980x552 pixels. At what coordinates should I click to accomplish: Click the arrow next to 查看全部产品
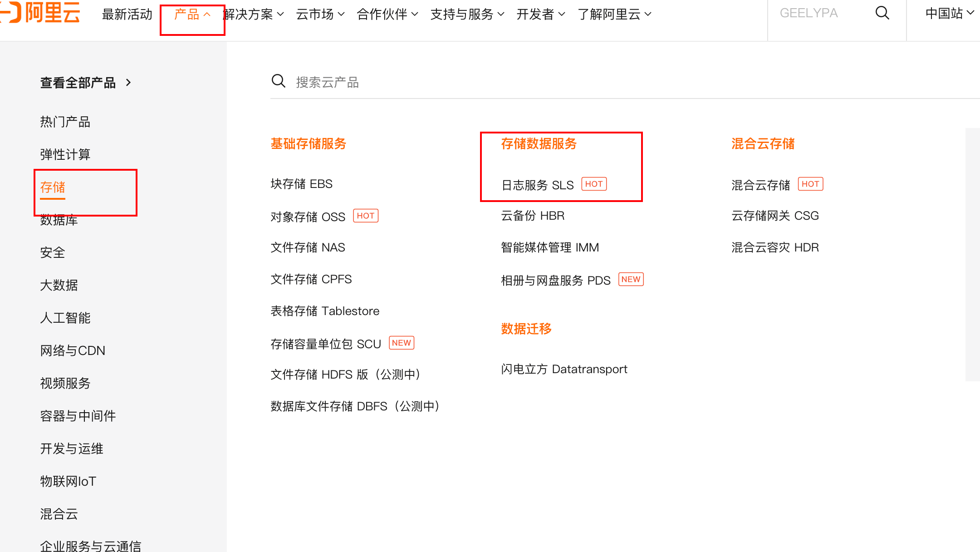[128, 83]
